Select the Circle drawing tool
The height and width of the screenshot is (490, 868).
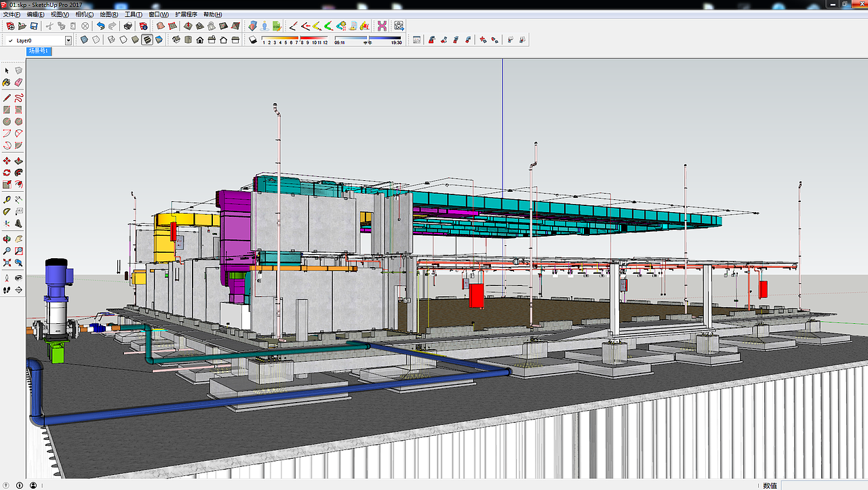pyautogui.click(x=7, y=121)
